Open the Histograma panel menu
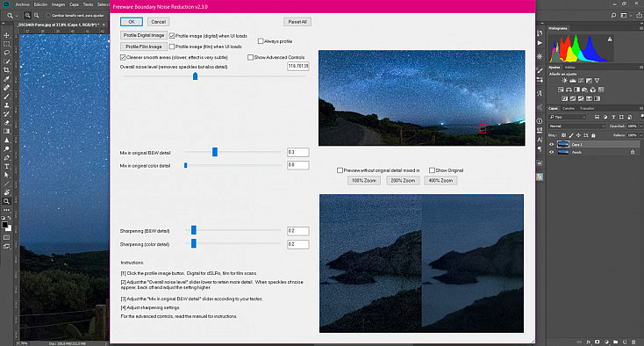The width and height of the screenshot is (644, 346). pyautogui.click(x=640, y=28)
